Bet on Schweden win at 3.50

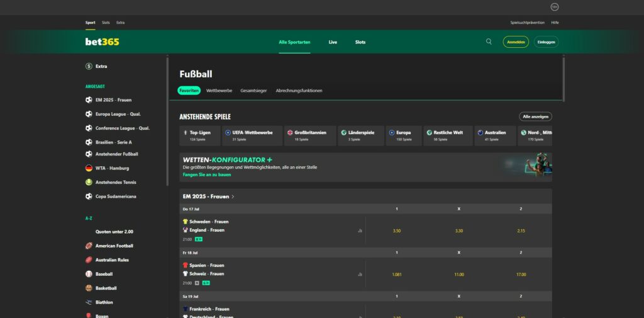tap(397, 231)
